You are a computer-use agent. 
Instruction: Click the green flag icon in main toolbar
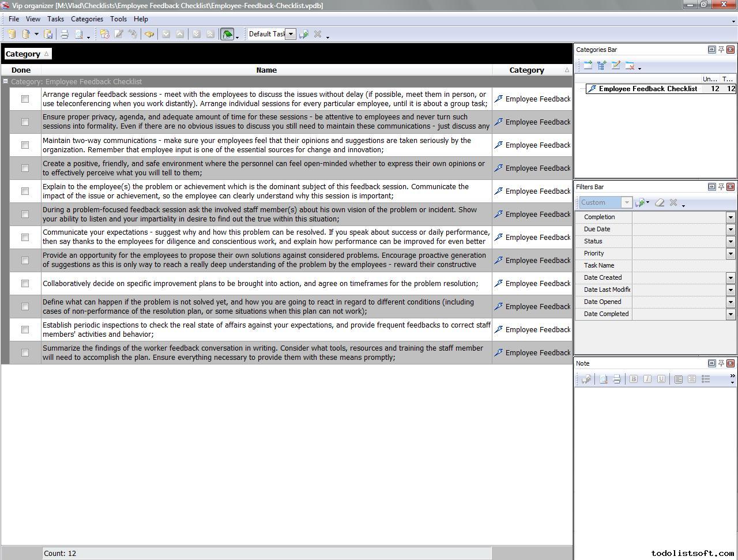coord(227,35)
